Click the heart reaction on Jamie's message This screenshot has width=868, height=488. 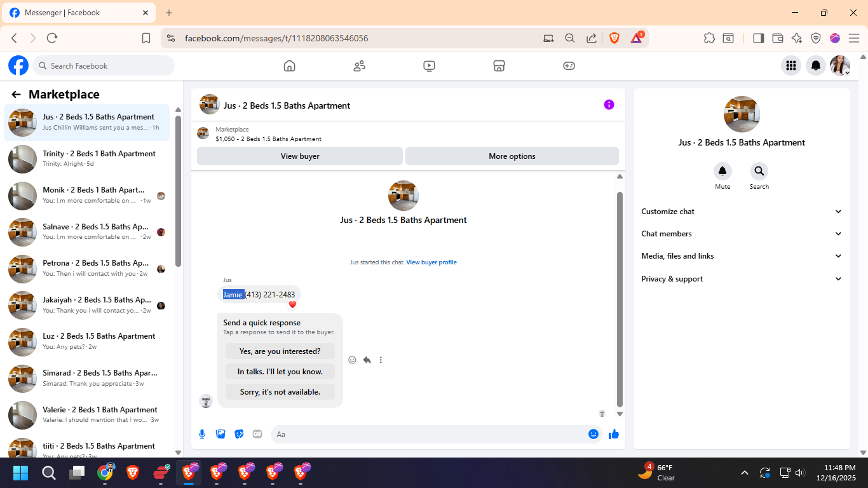pos(292,304)
